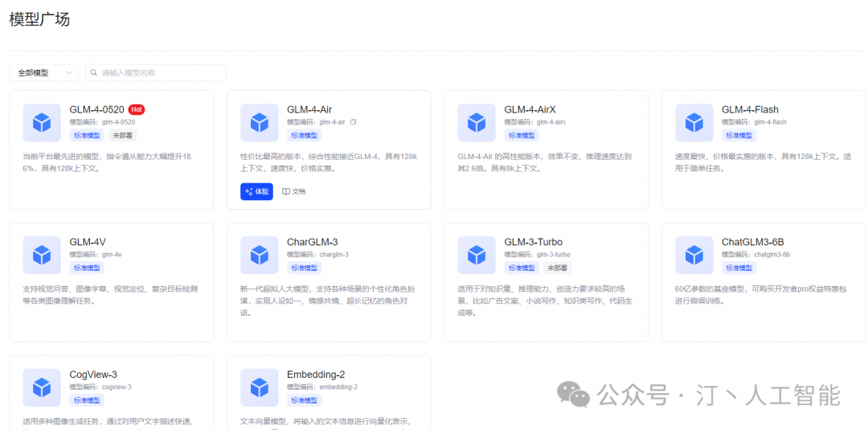Copy the glm-4-air model code icon
Image resolution: width=868 pixels, height=430 pixels.
[353, 121]
